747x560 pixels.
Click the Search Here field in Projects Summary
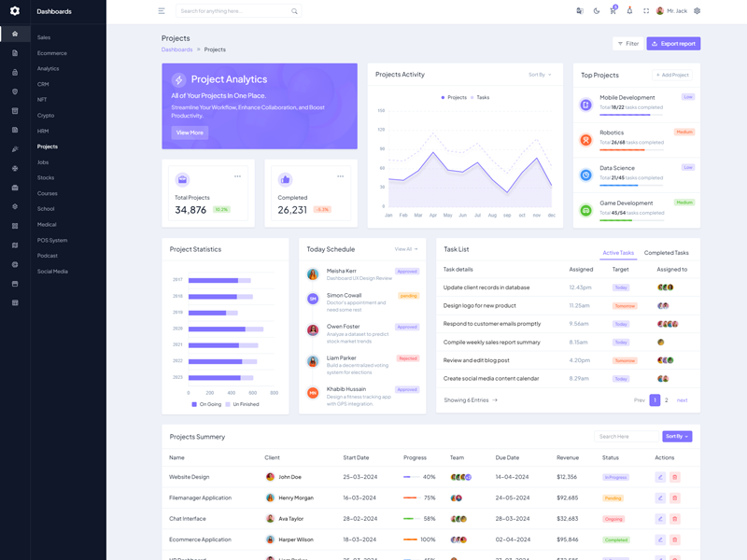627,436
